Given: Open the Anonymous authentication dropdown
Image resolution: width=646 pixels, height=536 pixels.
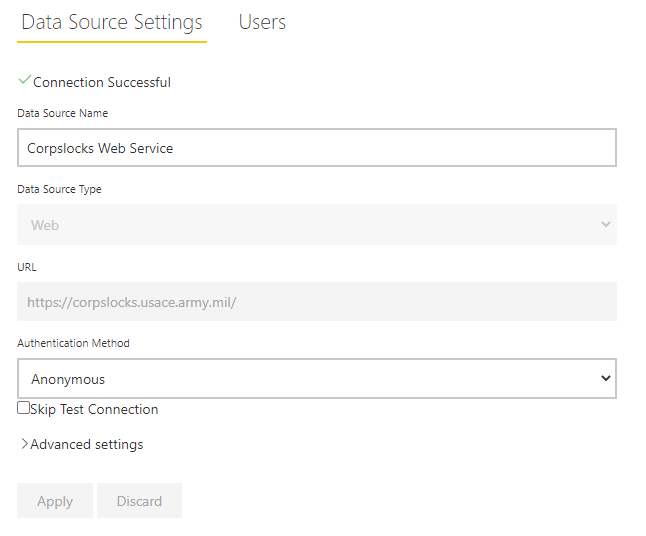Looking at the screenshot, I should pyautogui.click(x=316, y=379).
